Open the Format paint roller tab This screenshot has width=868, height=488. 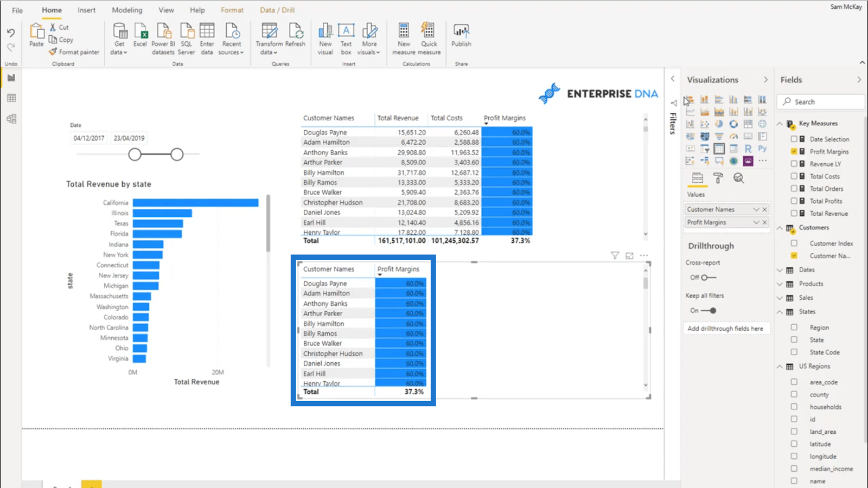(718, 178)
